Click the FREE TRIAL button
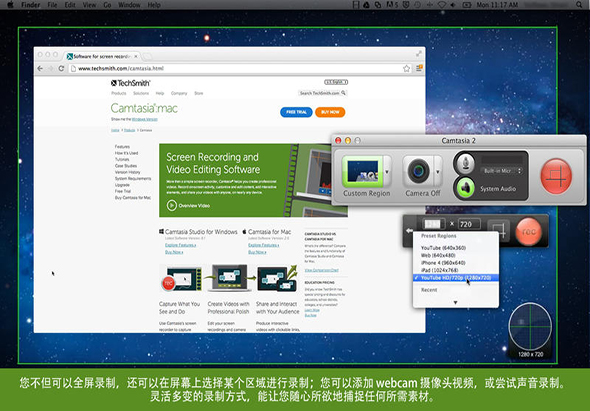590x411 pixels. coord(296,112)
